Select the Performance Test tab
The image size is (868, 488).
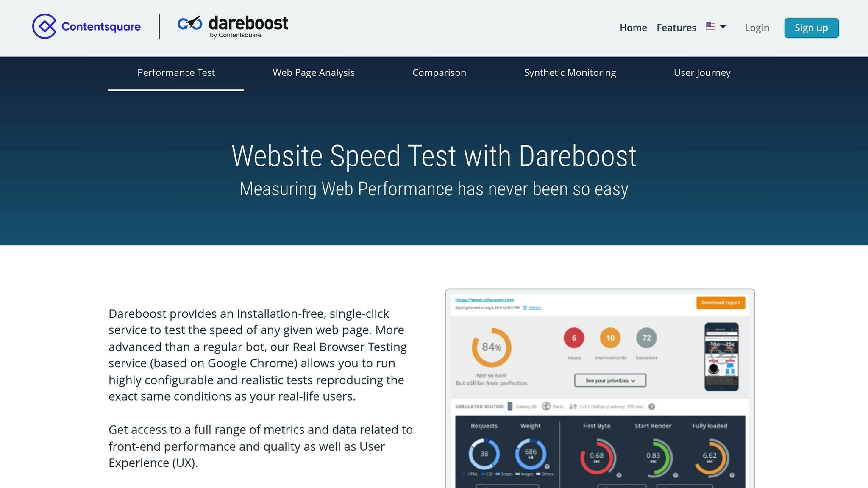(x=176, y=73)
